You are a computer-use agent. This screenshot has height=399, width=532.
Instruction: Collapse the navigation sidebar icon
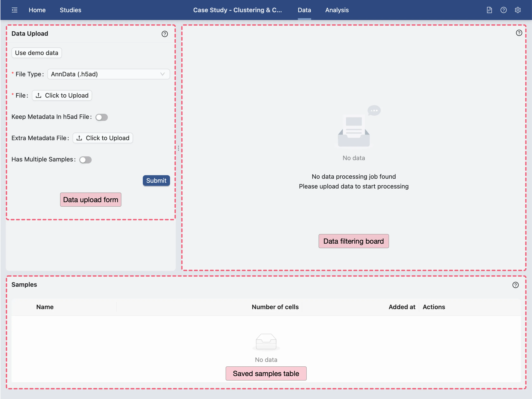tap(14, 10)
